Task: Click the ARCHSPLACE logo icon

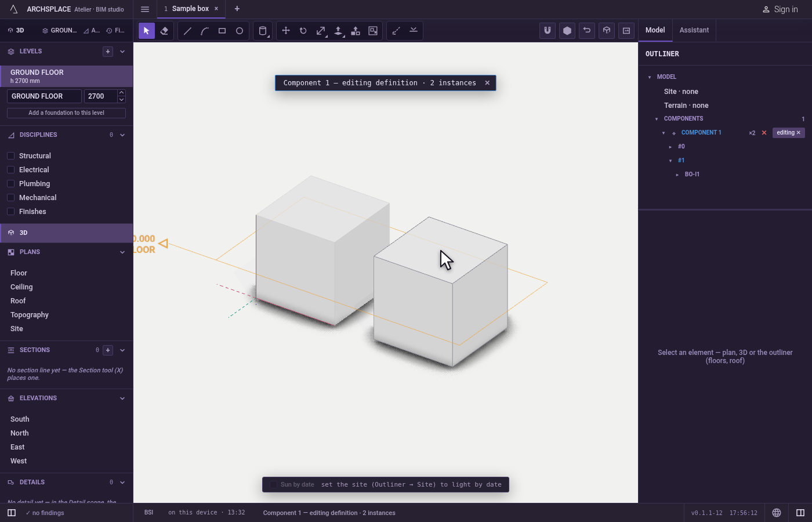Action: (x=14, y=9)
